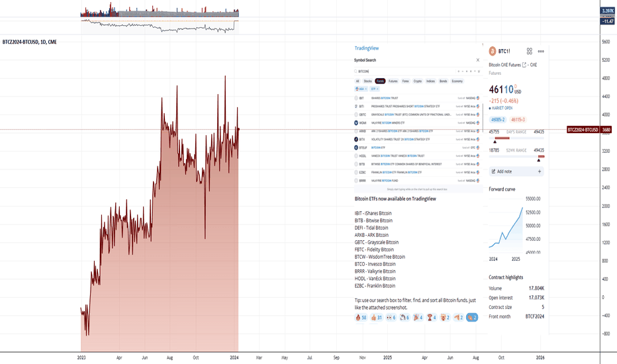Click the 52WK Range bar indicator
The height and width of the screenshot is (364, 617).
tap(516, 157)
